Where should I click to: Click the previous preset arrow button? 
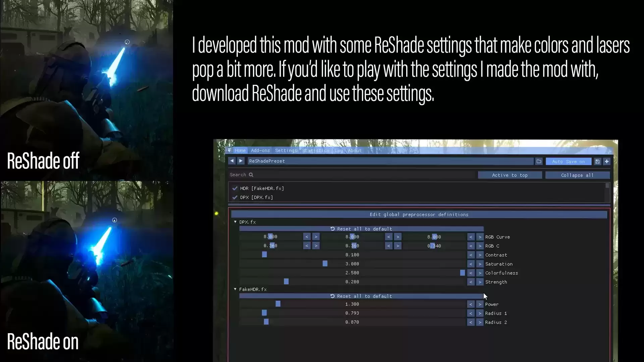(x=232, y=161)
